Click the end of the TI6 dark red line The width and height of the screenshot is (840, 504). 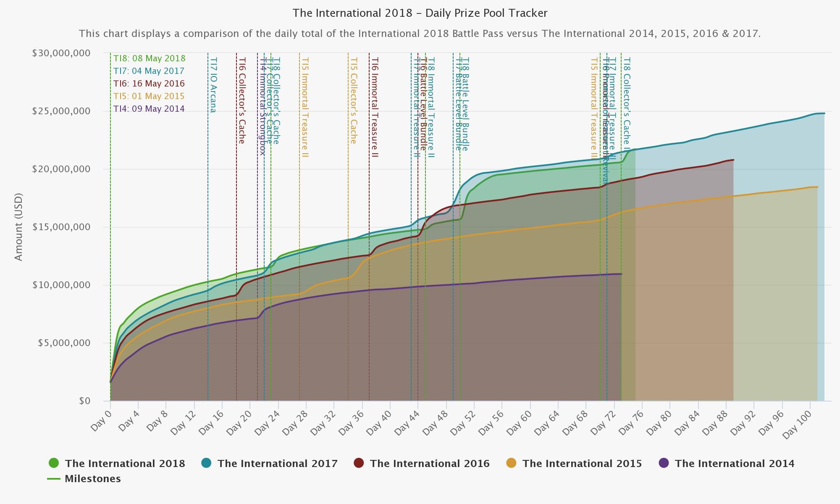point(733,160)
